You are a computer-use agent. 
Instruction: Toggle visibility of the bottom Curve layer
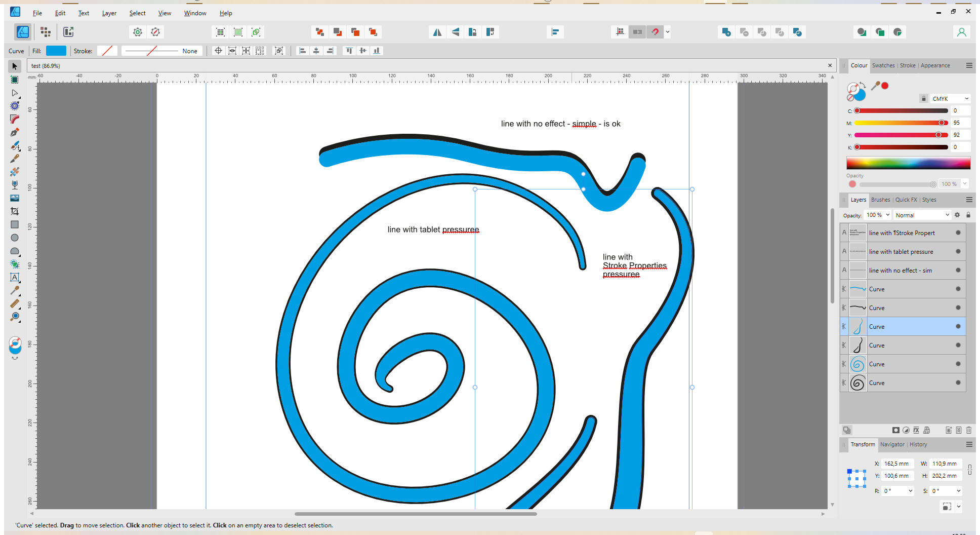click(958, 383)
